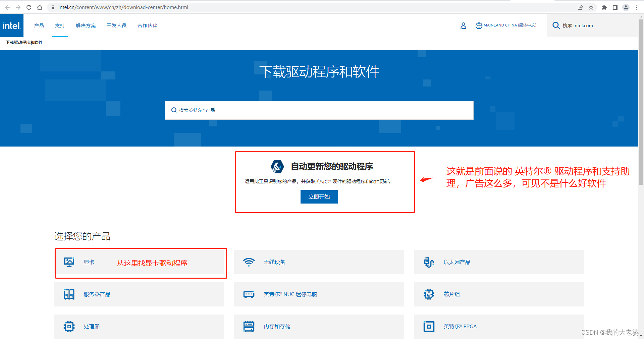Select the server products icon

pos(69,294)
